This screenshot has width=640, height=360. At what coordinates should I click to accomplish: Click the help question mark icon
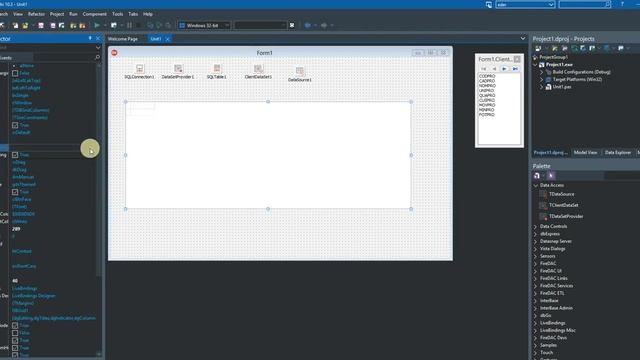tap(622, 4)
